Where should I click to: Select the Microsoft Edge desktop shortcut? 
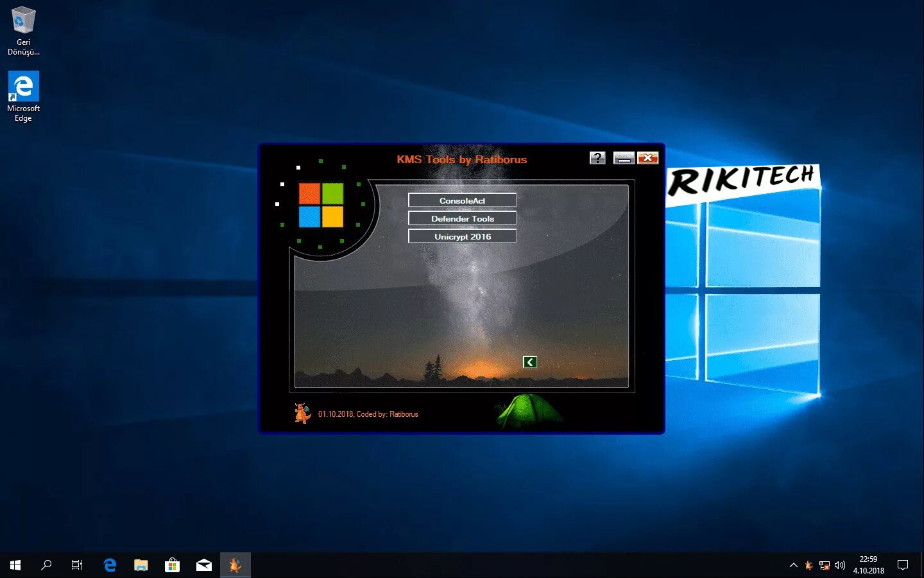[x=24, y=96]
